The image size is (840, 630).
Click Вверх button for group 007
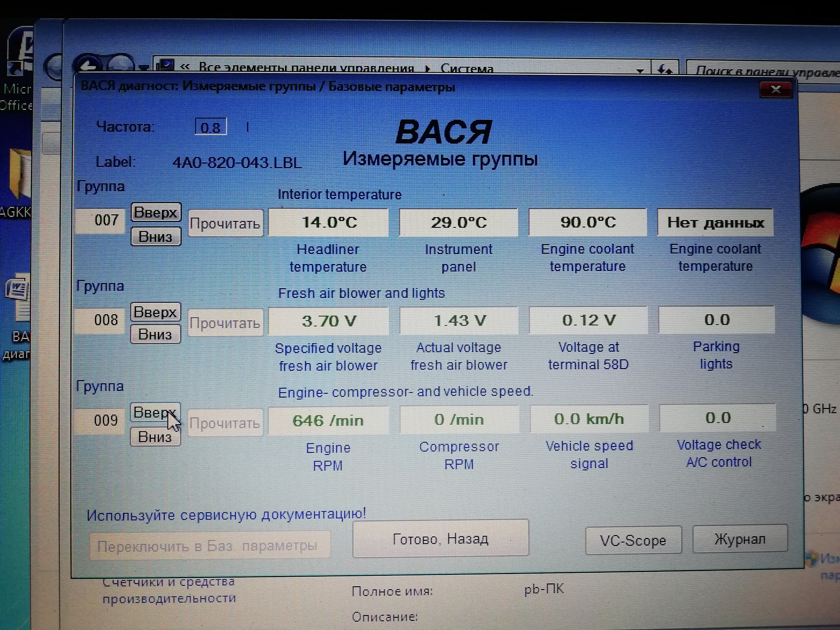point(155,213)
